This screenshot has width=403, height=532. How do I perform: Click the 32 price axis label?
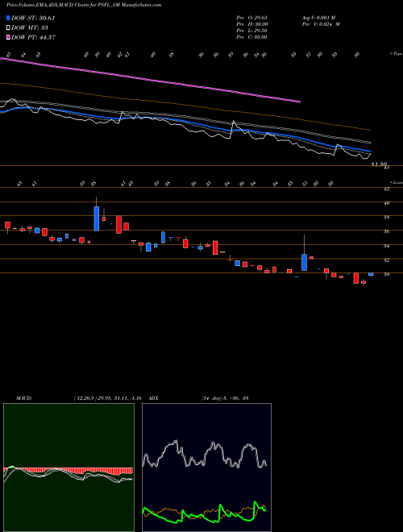tap(386, 260)
